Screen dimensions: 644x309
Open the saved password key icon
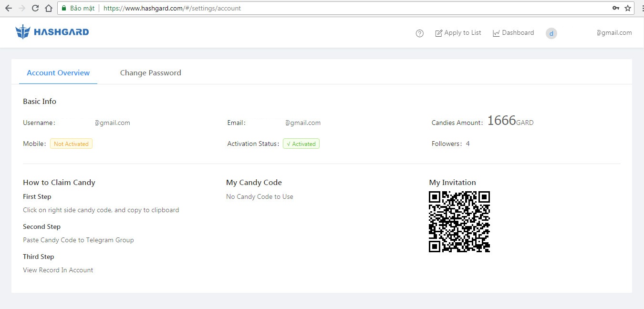tap(616, 8)
